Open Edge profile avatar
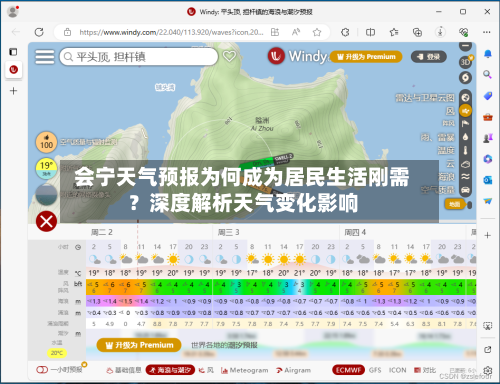The height and width of the screenshot is (384, 500). click(13, 12)
